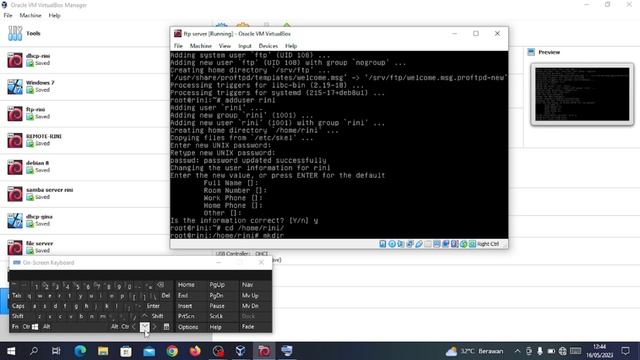Open the Help menu in ftp server window
640x360 pixels.
(x=291, y=46)
